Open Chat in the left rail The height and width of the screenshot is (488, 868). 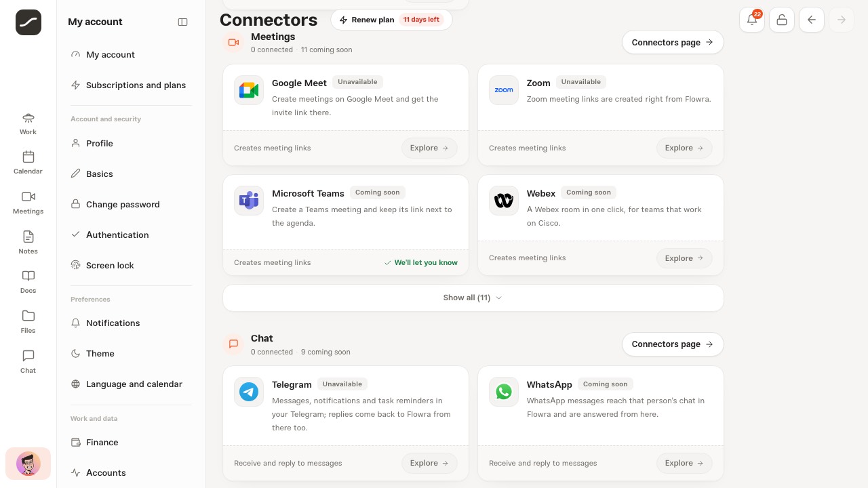coord(28,363)
